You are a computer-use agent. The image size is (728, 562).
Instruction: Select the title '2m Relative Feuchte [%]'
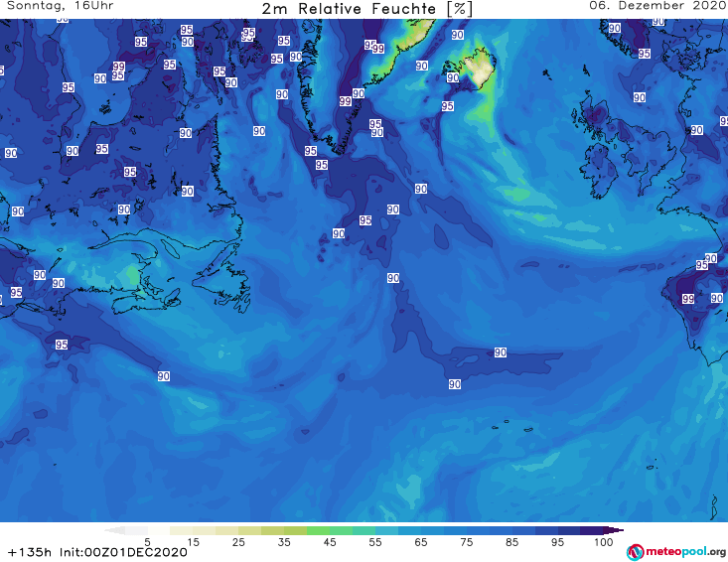[366, 9]
